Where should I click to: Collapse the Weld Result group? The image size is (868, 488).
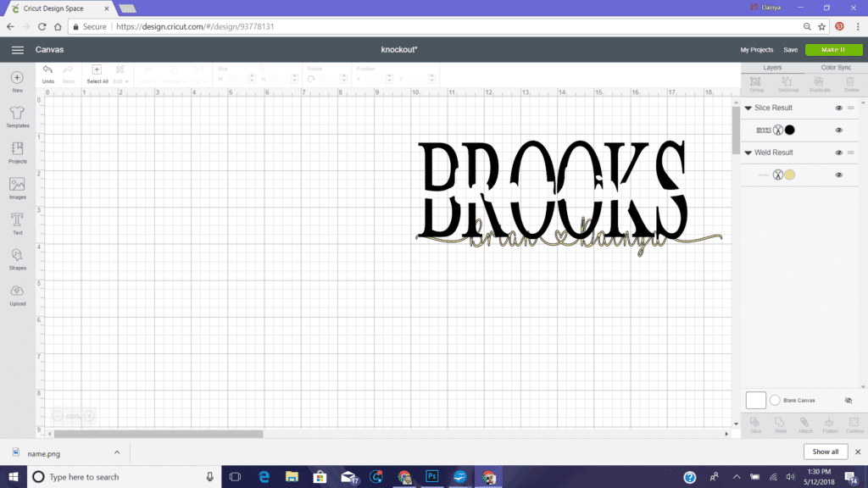pos(748,152)
